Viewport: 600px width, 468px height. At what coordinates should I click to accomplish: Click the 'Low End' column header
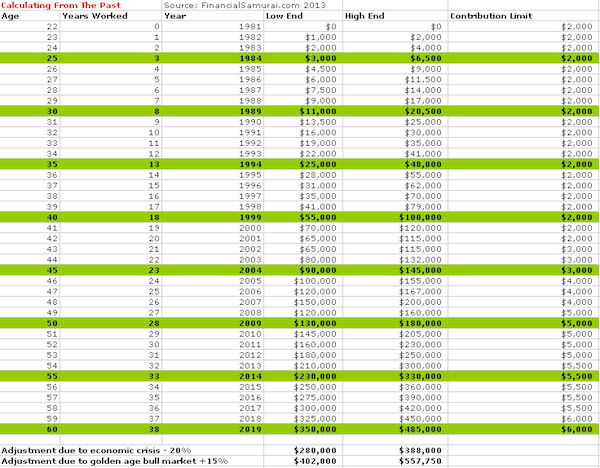pos(302,16)
